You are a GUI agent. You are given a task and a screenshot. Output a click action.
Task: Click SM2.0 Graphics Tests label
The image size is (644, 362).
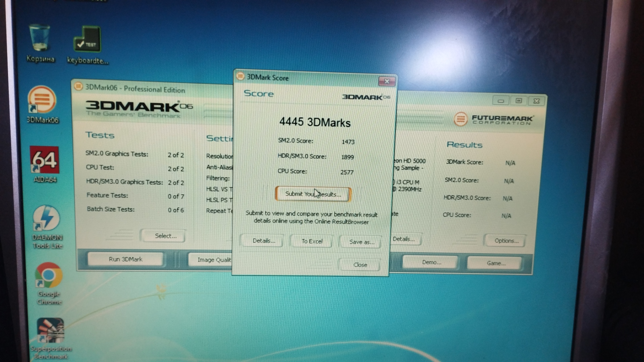117,154
